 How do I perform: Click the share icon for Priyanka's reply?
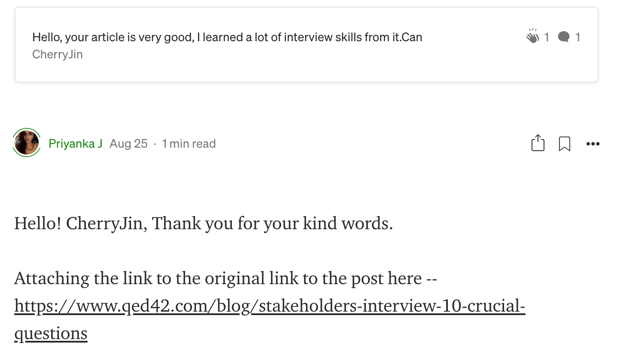click(538, 143)
